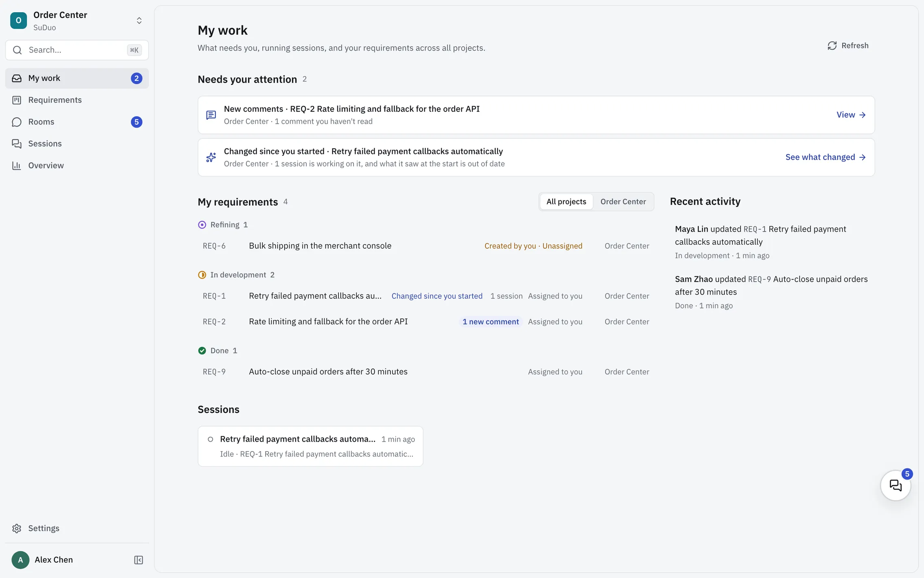Click the 1 session label on REQ-1
Viewport: 924px width, 578px height.
tap(506, 296)
